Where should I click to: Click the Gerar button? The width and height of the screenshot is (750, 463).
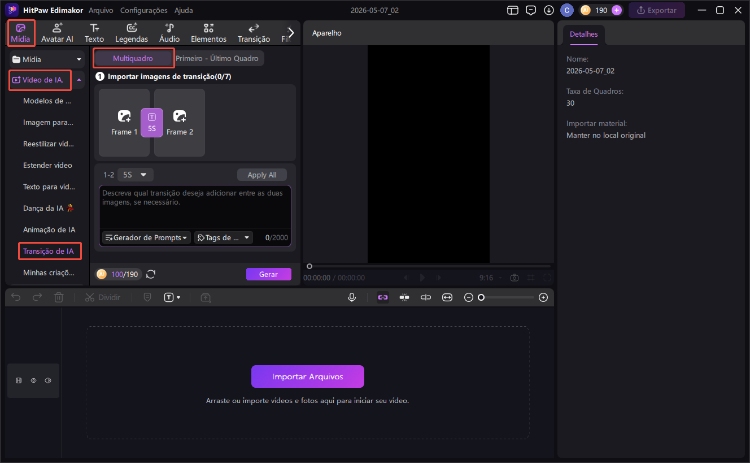pos(268,274)
